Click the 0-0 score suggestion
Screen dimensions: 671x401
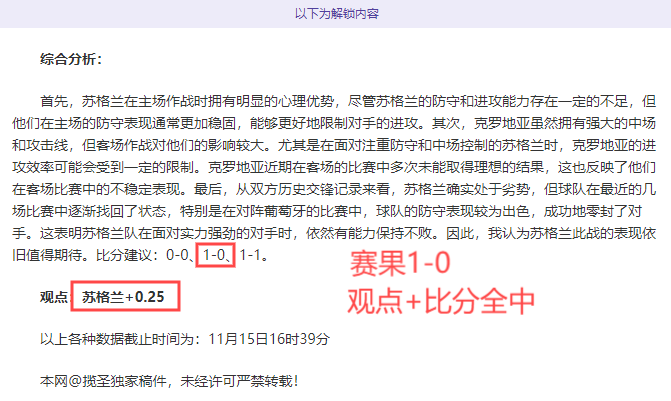tap(177, 255)
